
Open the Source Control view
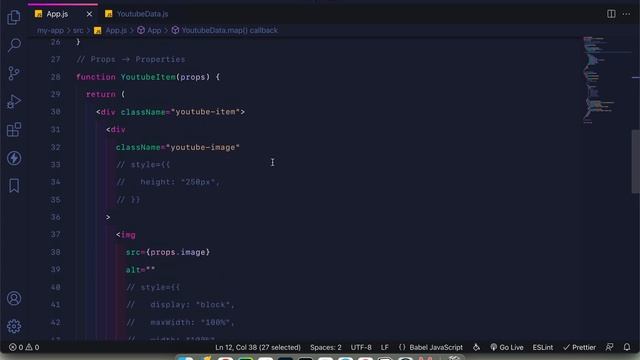[x=14, y=73]
